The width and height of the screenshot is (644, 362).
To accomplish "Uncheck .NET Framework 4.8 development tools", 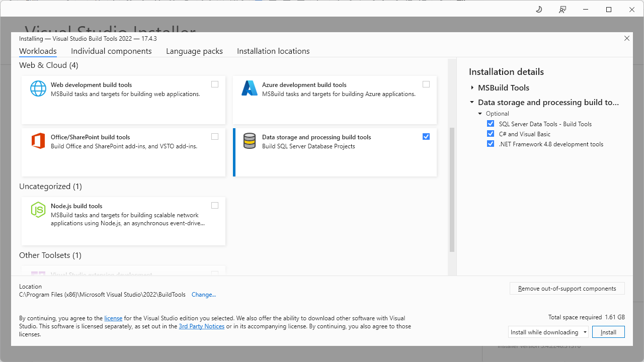I will point(491,144).
